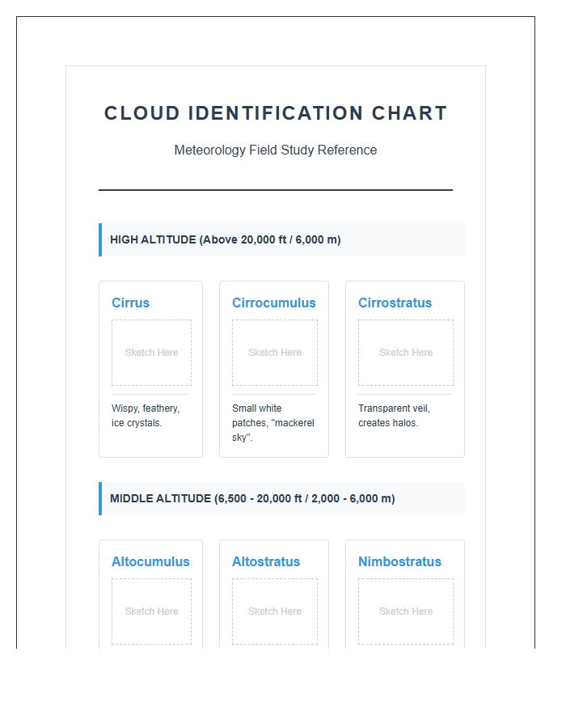This screenshot has width=566, height=728.
Task: Click the Altostratus sketch placeholder box
Action: (275, 612)
